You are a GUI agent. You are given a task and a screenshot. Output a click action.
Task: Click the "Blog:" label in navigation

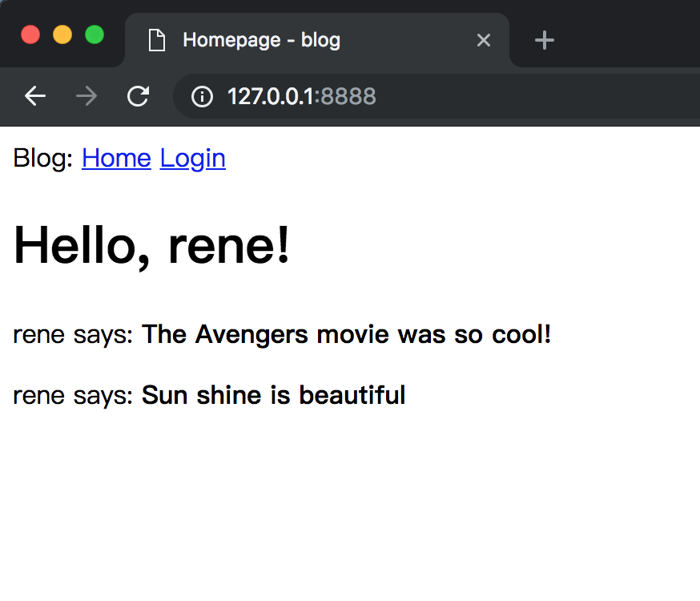(x=44, y=159)
